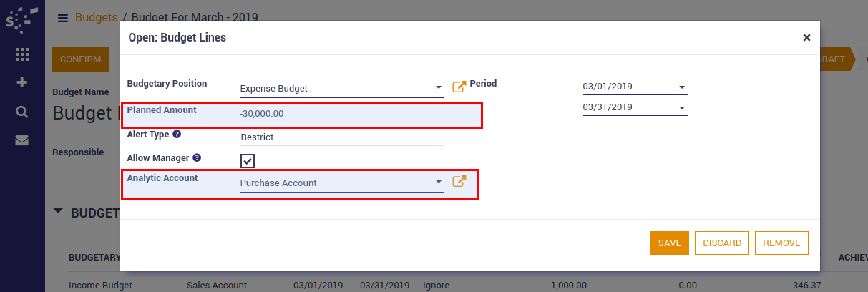Open search using the magnifier icon
868x292 pixels.
pos(21,112)
